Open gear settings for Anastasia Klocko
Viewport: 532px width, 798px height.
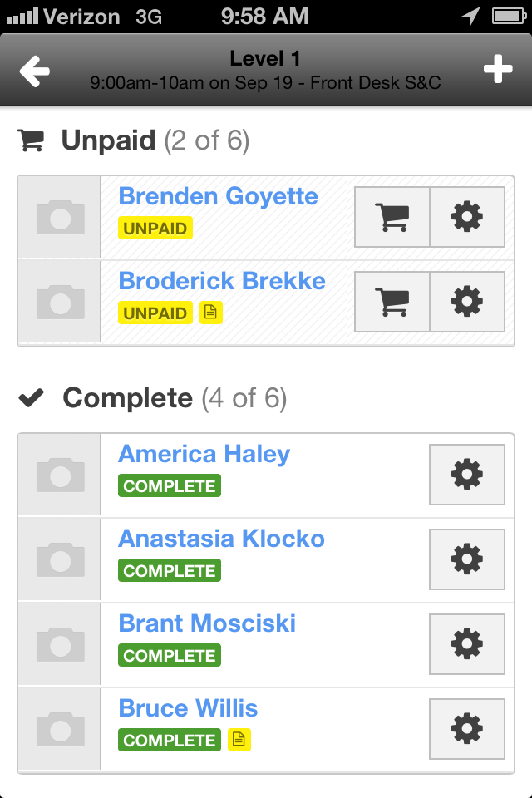466,559
